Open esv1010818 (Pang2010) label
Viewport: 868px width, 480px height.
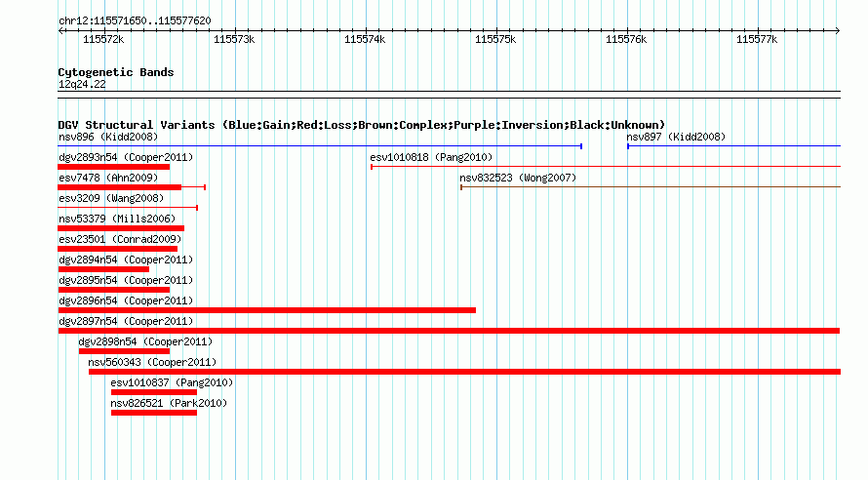click(x=431, y=157)
